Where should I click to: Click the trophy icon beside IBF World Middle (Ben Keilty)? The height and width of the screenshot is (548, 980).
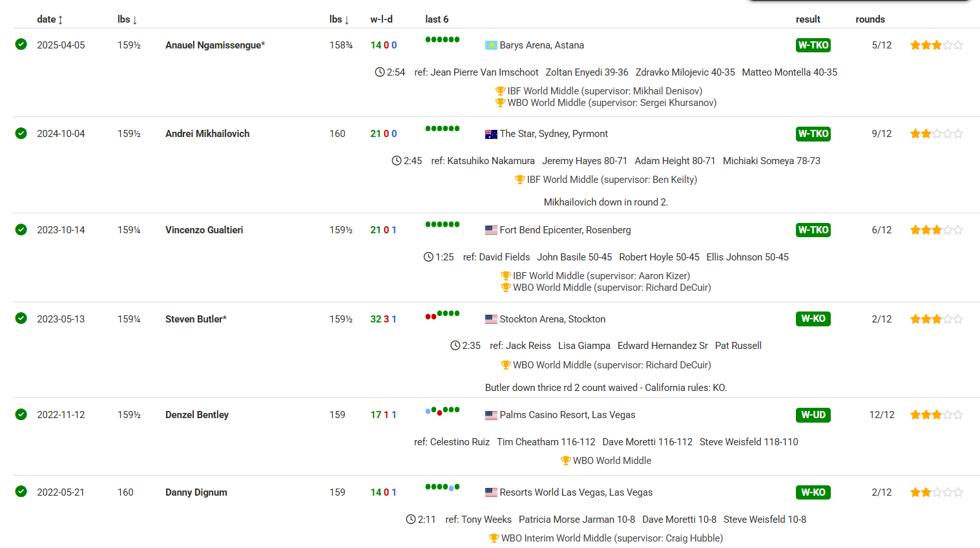(519, 180)
